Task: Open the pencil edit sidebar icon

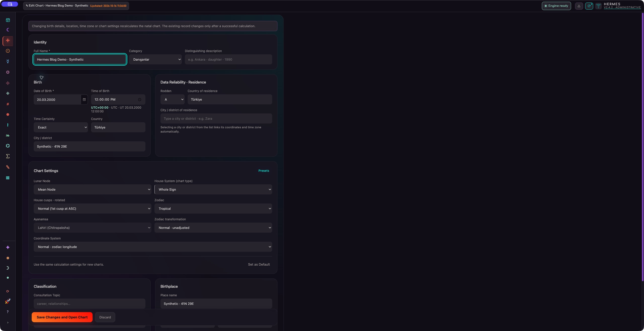Action: coord(8,167)
